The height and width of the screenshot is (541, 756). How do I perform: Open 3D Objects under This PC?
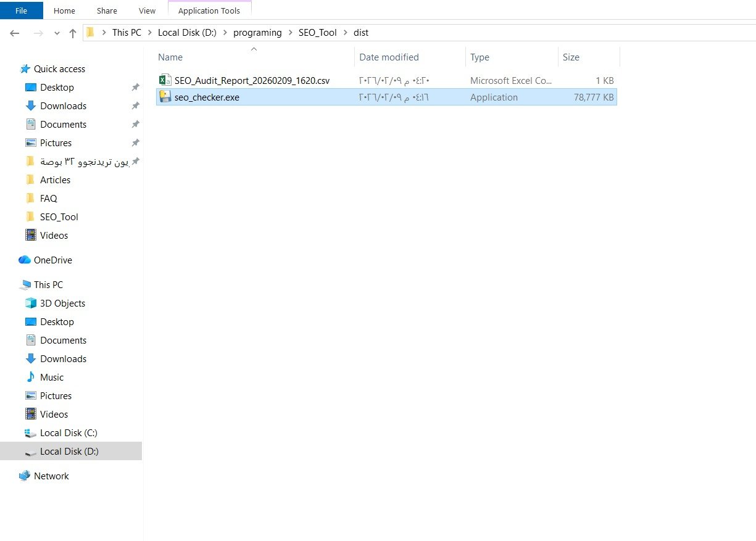(x=61, y=303)
